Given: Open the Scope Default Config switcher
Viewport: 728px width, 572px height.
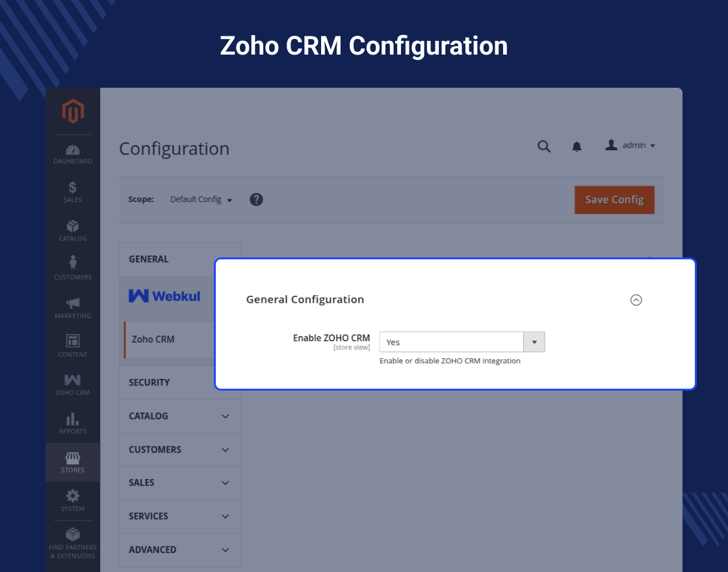Looking at the screenshot, I should [201, 200].
